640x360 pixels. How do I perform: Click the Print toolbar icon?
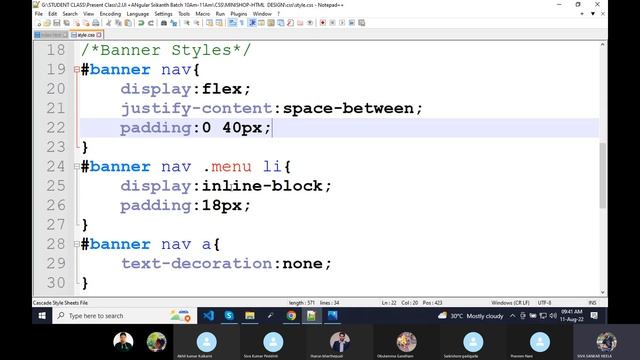pos(96,23)
